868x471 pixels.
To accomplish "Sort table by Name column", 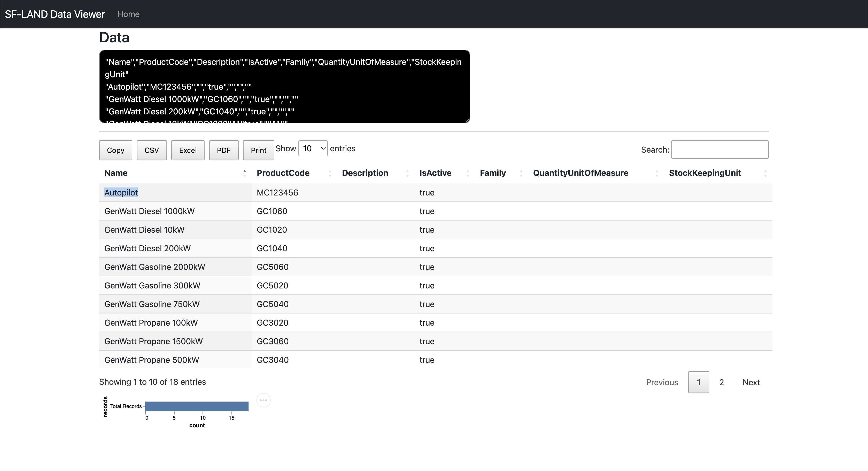I will [175, 173].
